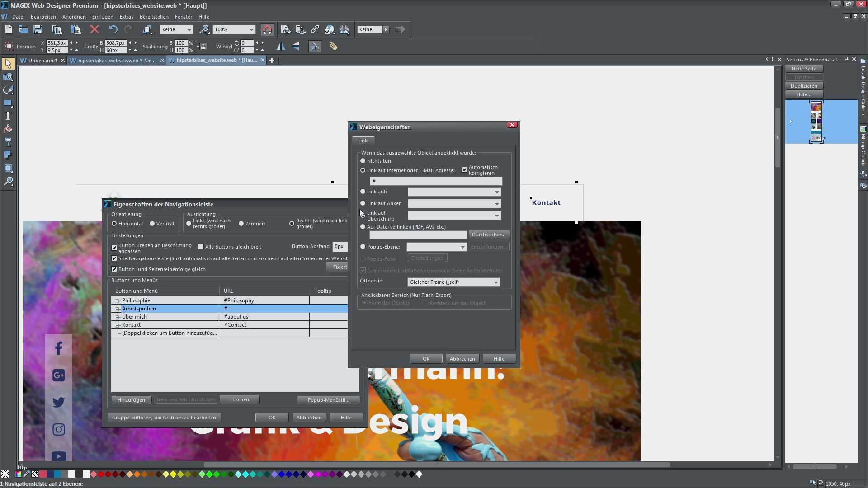Switch to the Unbenannt1 document tab

point(42,61)
